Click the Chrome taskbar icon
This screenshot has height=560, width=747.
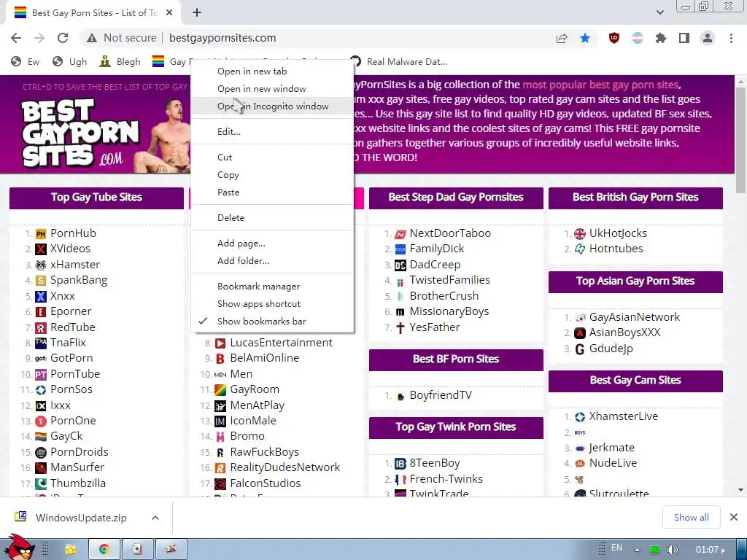click(104, 550)
